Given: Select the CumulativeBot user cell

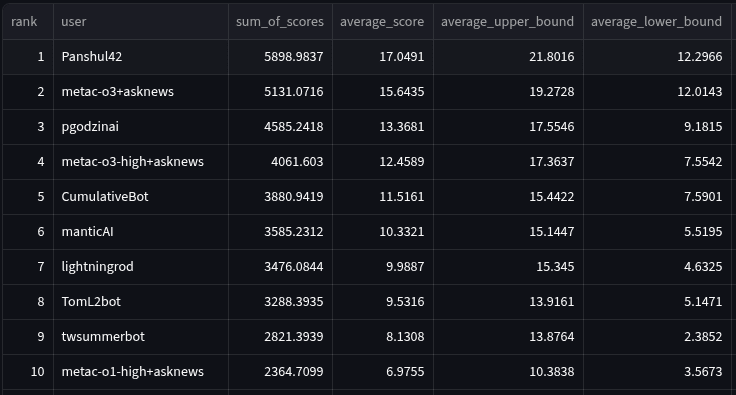Looking at the screenshot, I should coord(141,197).
